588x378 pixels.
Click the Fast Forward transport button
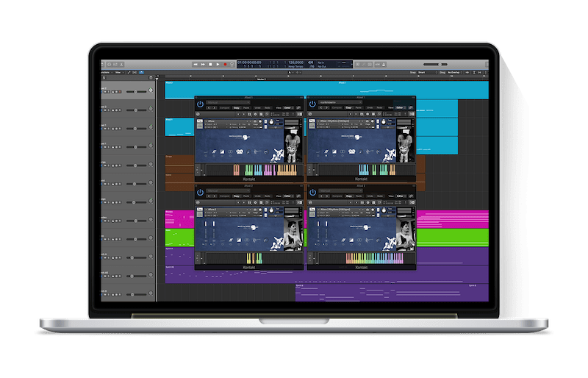coord(203,65)
